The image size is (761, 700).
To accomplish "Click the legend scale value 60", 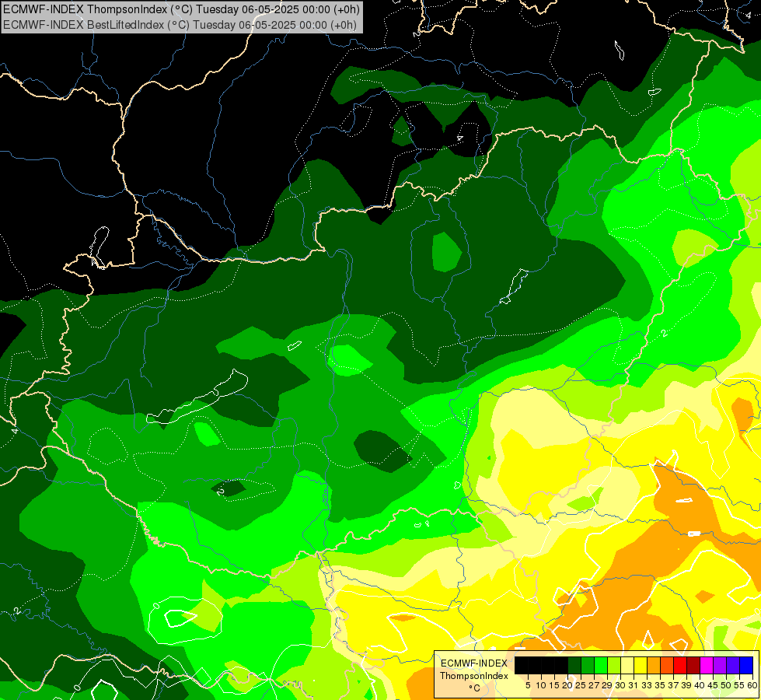I will tap(752, 685).
